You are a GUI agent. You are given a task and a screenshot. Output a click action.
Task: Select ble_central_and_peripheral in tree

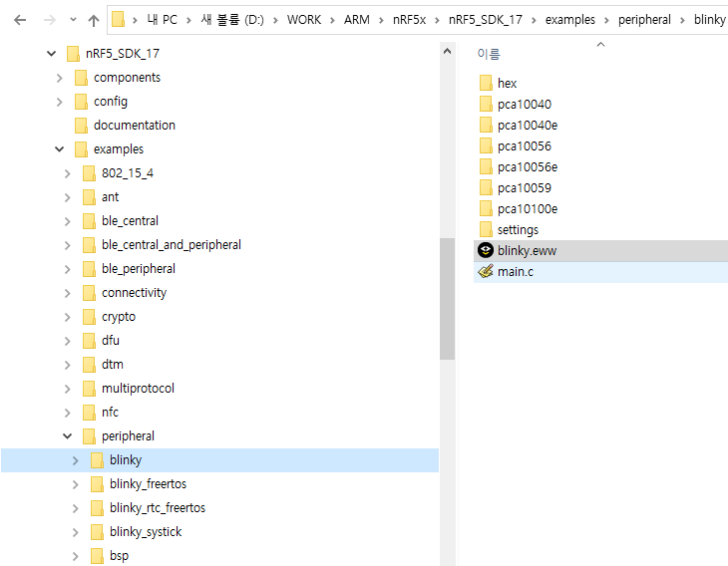tap(172, 244)
